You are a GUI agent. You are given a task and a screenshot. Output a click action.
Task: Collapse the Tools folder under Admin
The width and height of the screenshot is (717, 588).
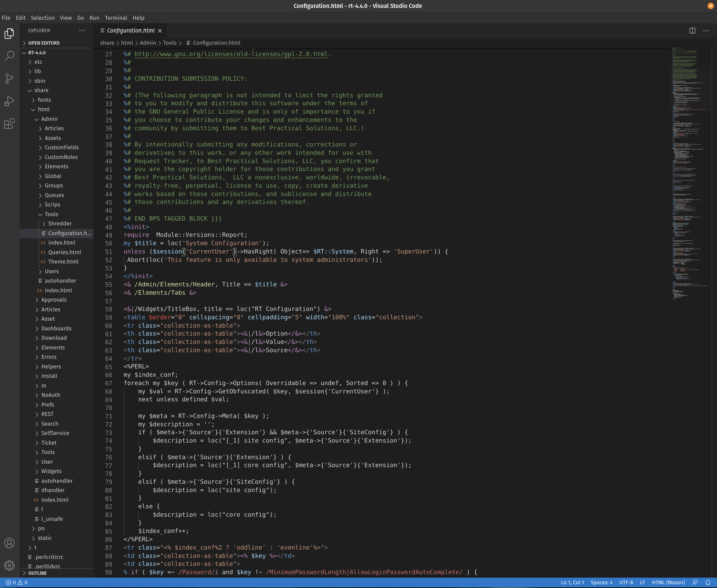[51, 214]
